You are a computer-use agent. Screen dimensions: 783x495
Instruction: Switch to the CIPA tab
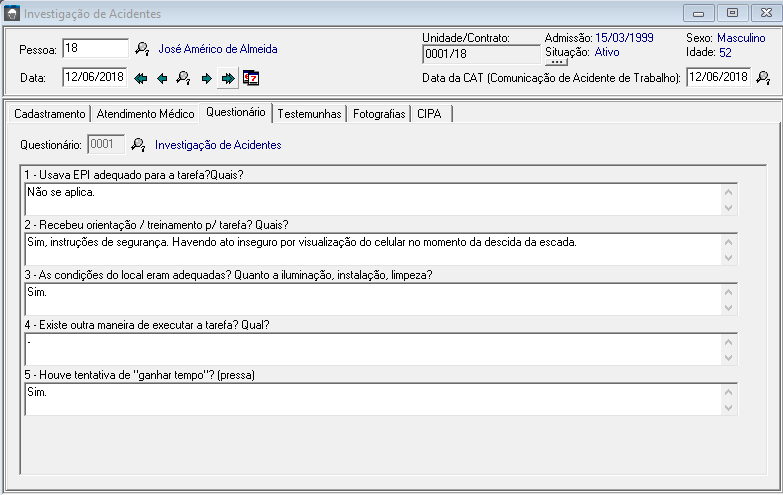point(429,114)
